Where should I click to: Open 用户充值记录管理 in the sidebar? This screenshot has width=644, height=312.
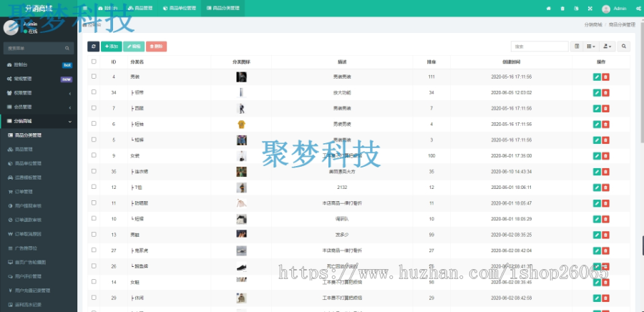(x=39, y=291)
